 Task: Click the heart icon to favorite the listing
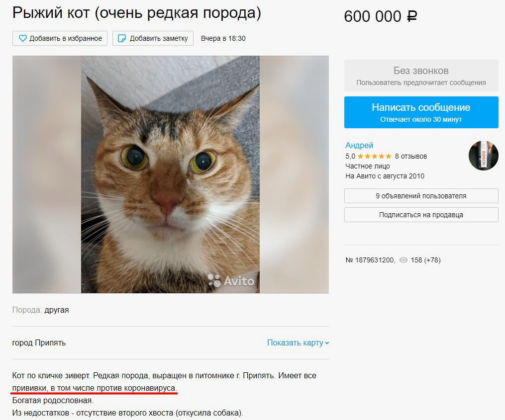click(x=22, y=38)
